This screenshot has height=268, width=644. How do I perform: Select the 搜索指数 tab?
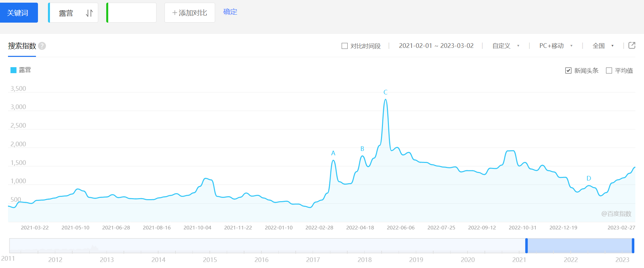click(22, 46)
